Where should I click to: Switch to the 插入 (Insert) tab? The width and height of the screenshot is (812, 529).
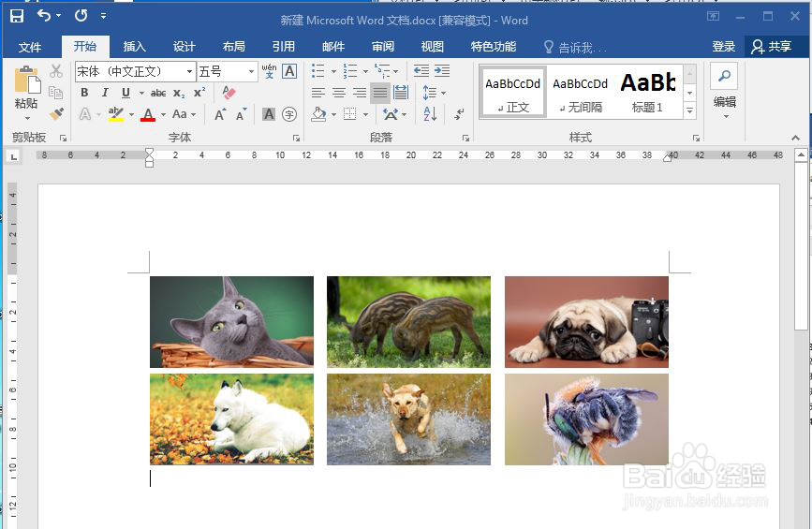[135, 47]
